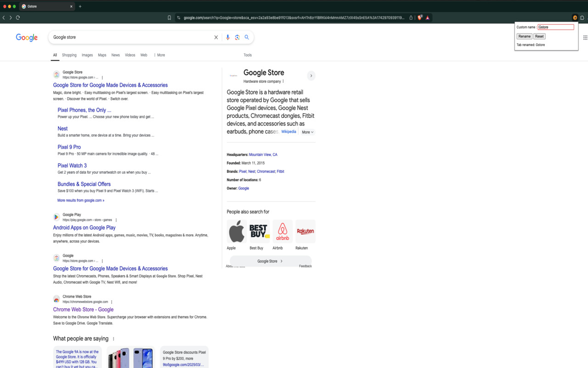
Task: Switch to the Maps tab
Action: click(x=102, y=55)
